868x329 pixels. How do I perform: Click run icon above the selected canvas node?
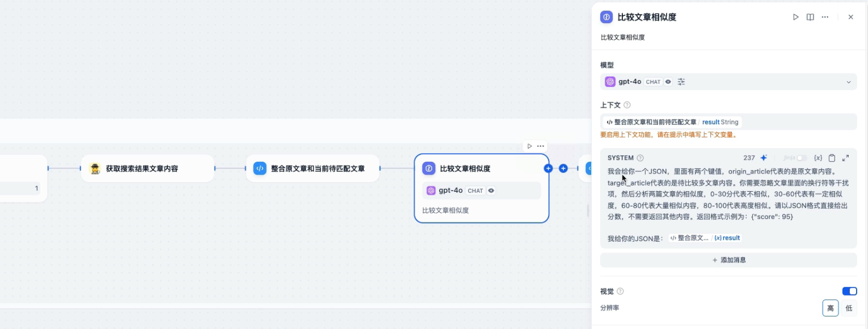(529, 146)
